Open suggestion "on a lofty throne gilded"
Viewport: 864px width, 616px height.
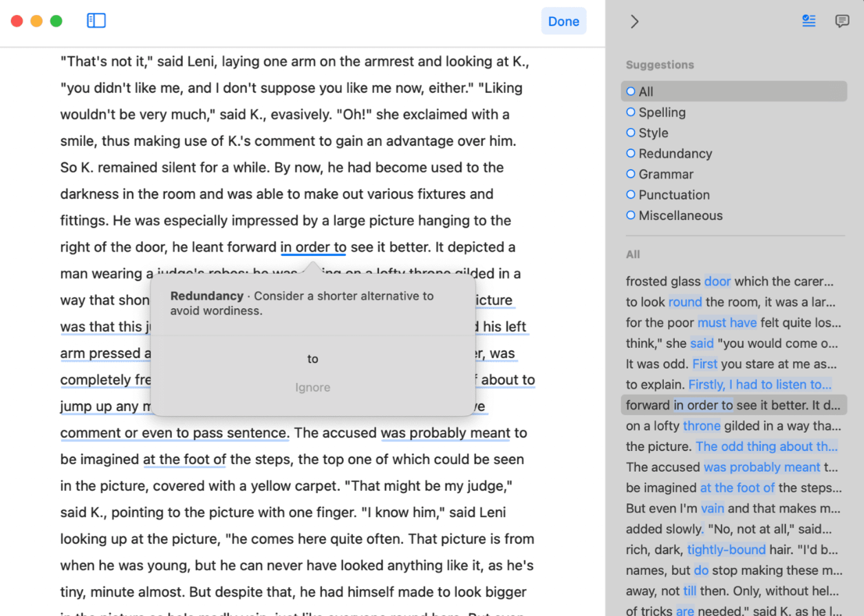tap(734, 426)
